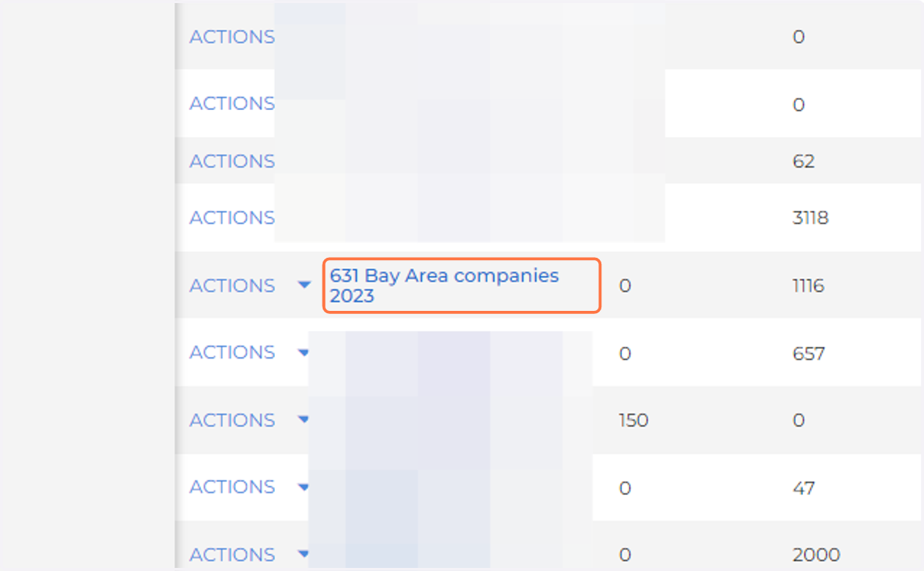
Task: Select the cell showing 3118
Action: click(x=811, y=219)
